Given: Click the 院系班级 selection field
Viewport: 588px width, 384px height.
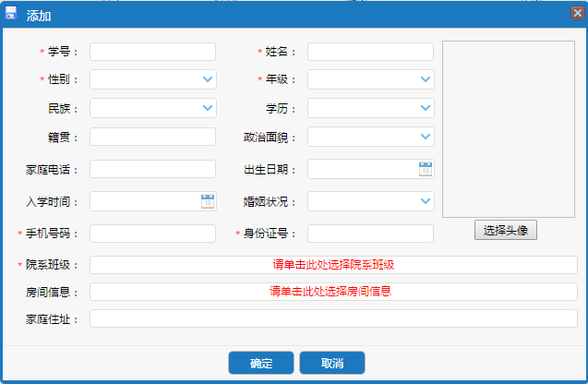Looking at the screenshot, I should pos(333,265).
